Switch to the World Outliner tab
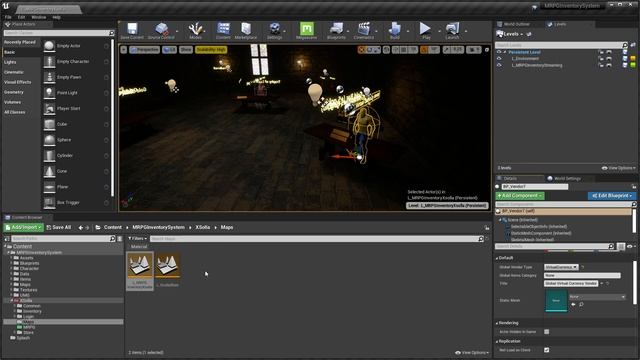Screen dimensions: 640x360 point(517,24)
